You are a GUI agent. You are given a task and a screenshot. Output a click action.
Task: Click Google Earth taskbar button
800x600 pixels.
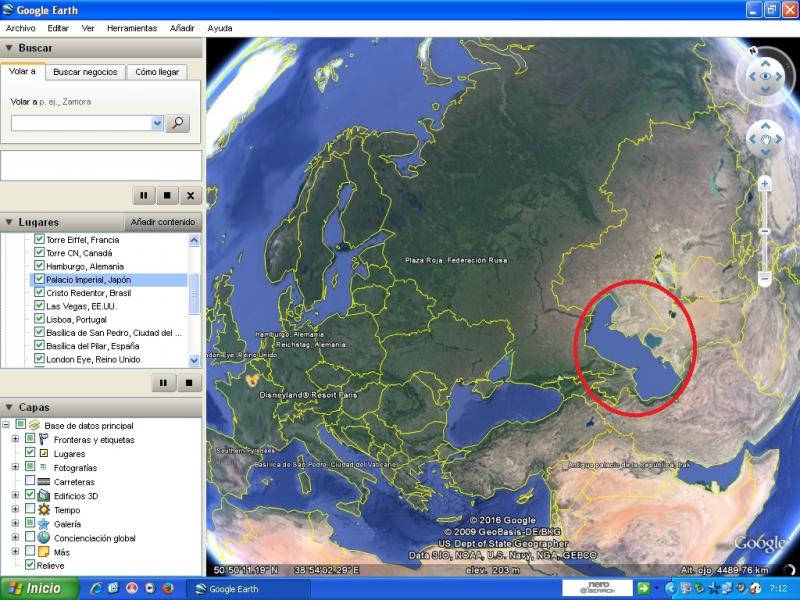tap(248, 589)
